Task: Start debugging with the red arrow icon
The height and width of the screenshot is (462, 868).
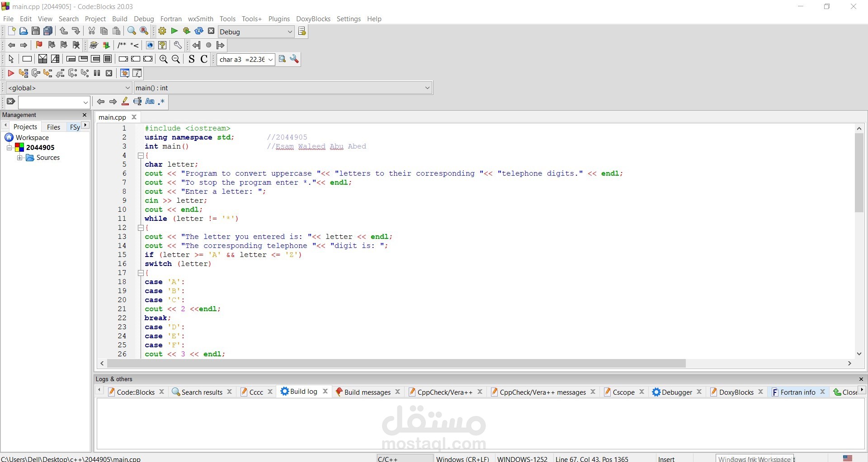Action: point(11,73)
